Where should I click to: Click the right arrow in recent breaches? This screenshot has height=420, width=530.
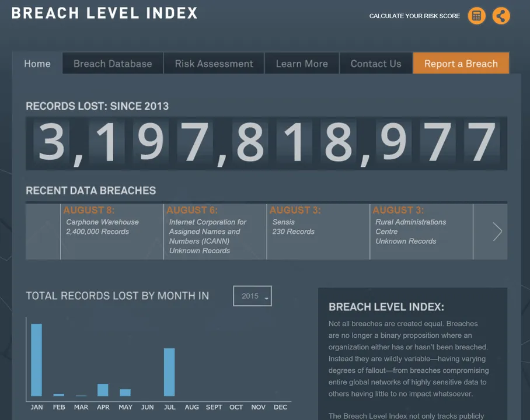497,232
